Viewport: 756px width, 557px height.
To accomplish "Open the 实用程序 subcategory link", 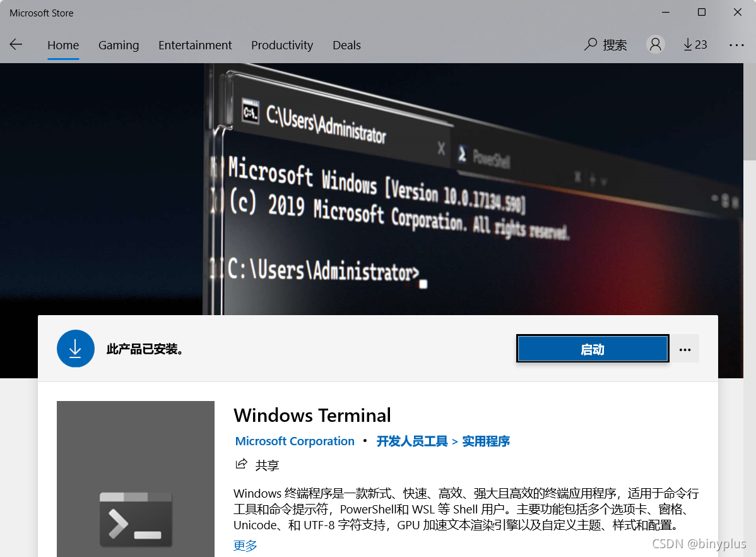I will (485, 441).
